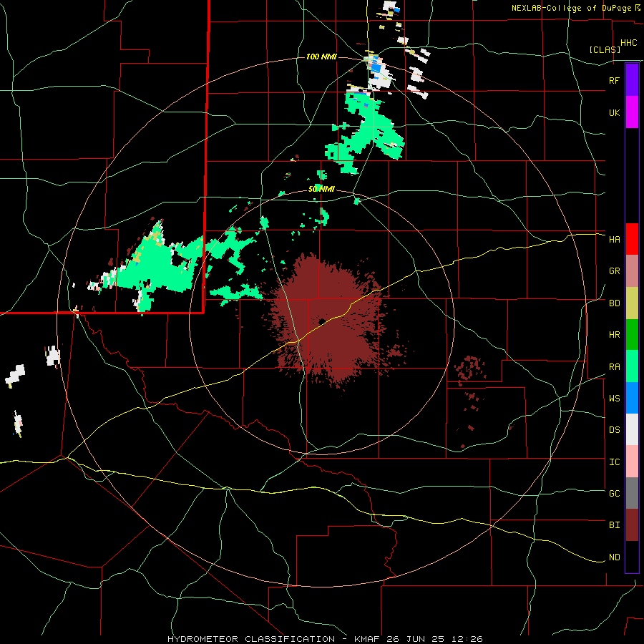The image size is (644, 644).
Task: Click the white DS legend color swatch
Action: pyautogui.click(x=632, y=429)
